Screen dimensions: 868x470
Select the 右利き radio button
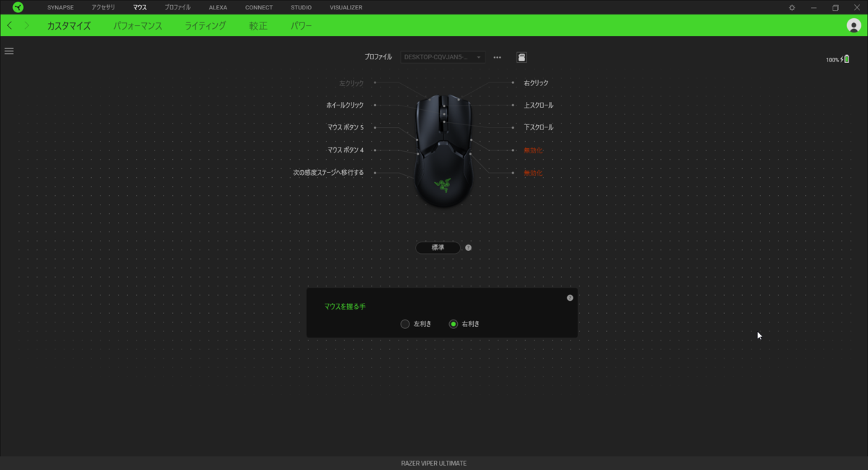(454, 324)
